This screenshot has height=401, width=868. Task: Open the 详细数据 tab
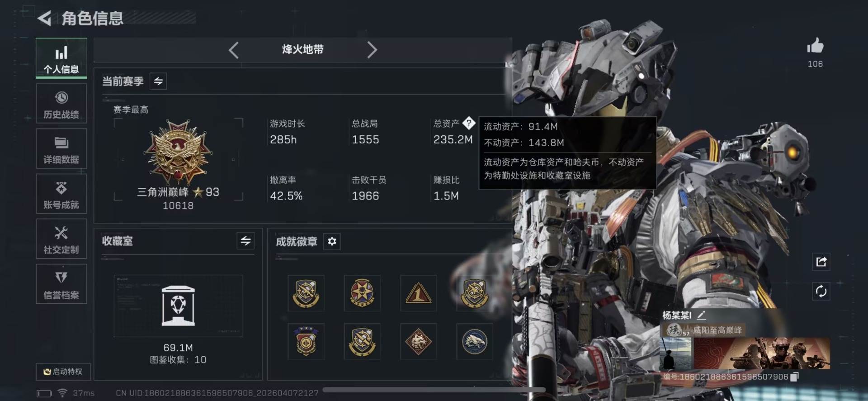pos(61,149)
